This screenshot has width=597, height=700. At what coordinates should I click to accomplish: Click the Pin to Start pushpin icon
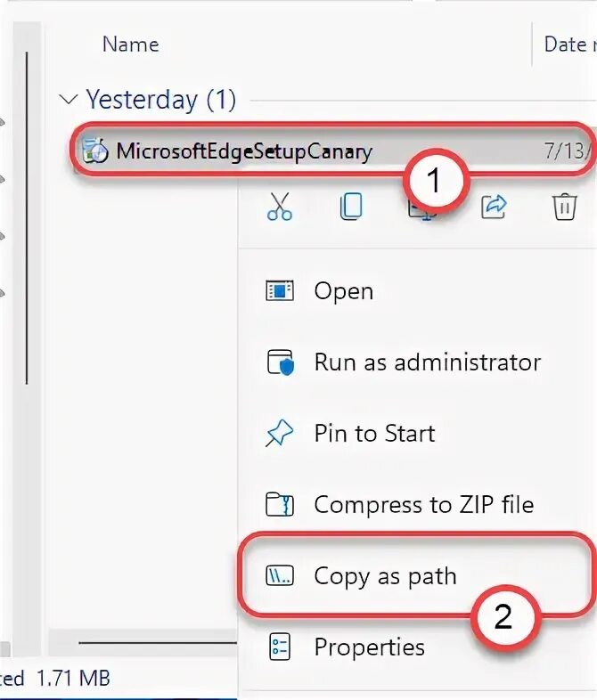[280, 434]
